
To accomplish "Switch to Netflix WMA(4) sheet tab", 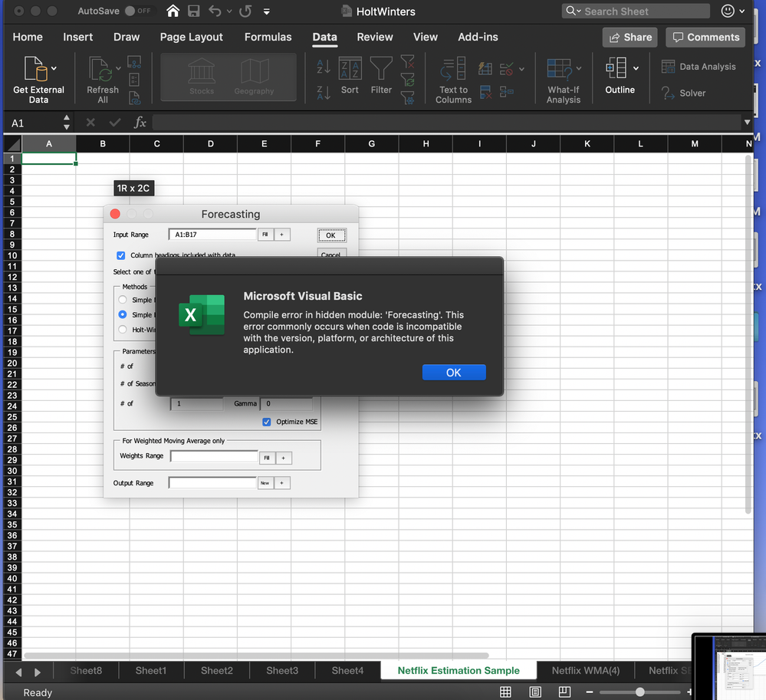I will click(585, 670).
